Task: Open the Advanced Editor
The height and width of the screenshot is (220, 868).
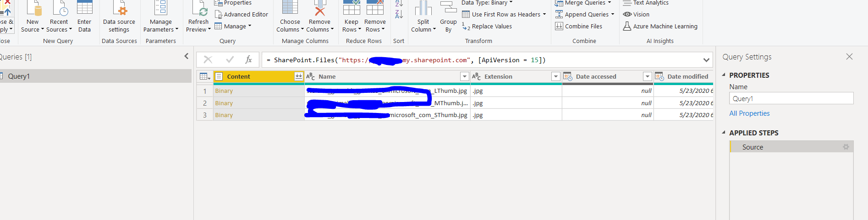Action: 242,15
